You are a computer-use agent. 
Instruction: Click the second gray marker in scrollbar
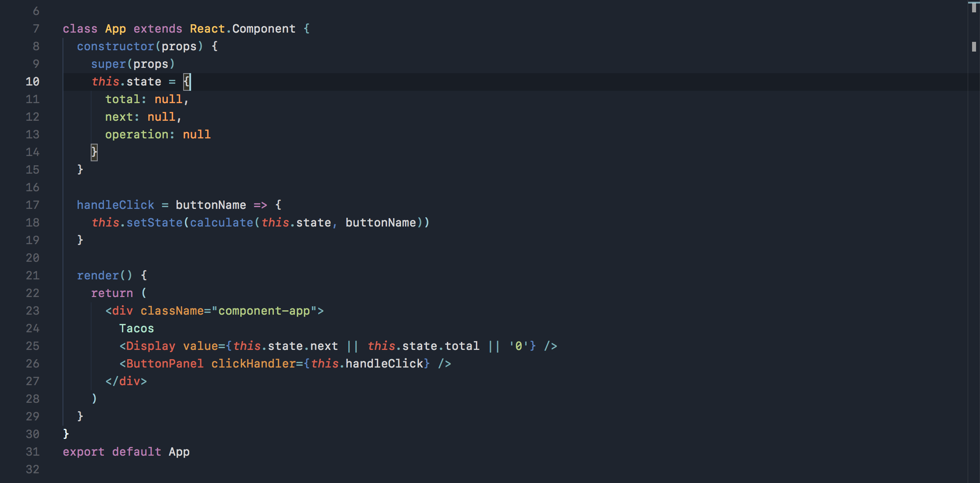pyautogui.click(x=974, y=46)
